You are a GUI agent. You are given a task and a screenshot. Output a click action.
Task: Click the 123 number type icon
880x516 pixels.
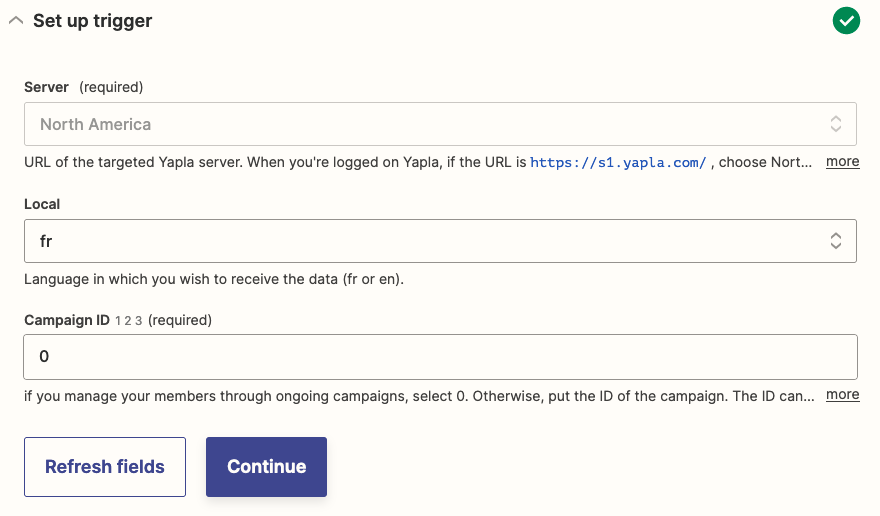[128, 321]
